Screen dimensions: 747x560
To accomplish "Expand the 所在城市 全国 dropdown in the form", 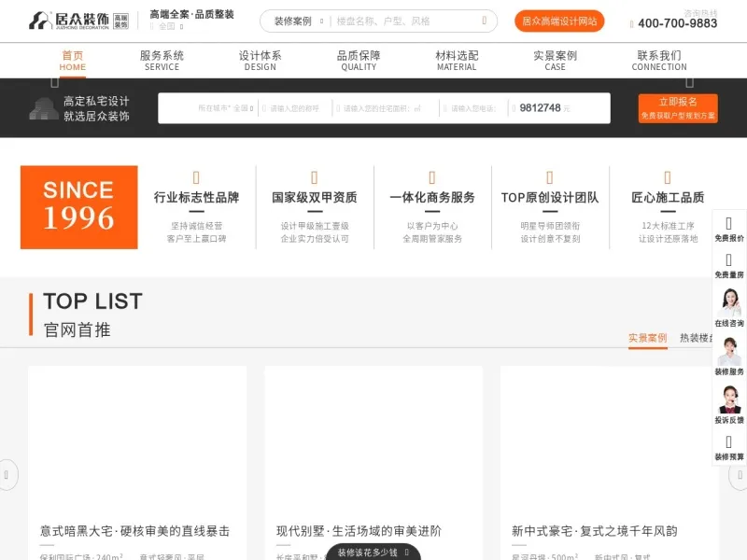I will [x=226, y=108].
